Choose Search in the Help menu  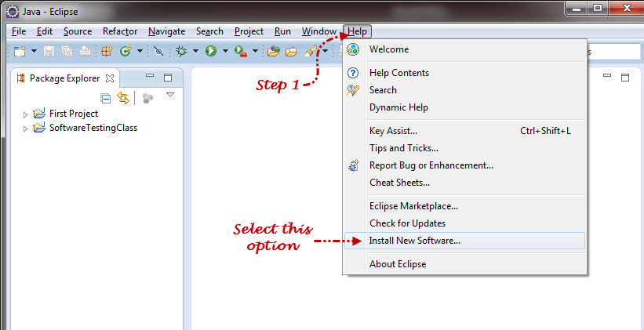click(x=464, y=90)
